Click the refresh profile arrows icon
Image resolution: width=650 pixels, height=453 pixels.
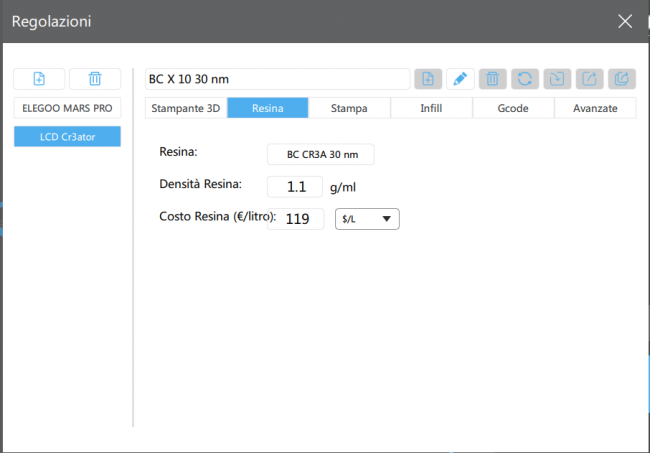[x=523, y=79]
